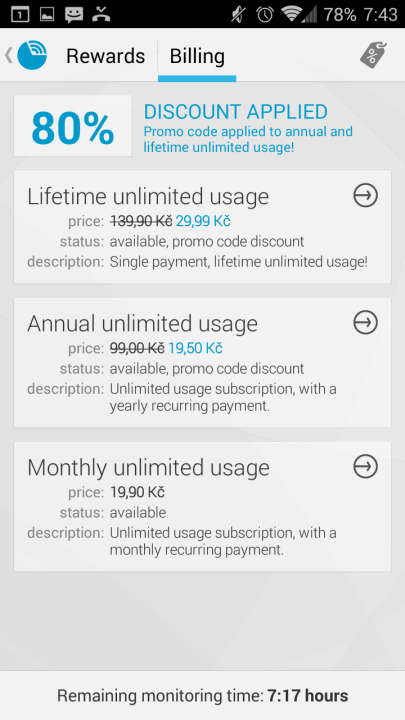Tap the missed call notification icon
The width and height of the screenshot is (405, 720).
(x=101, y=15)
